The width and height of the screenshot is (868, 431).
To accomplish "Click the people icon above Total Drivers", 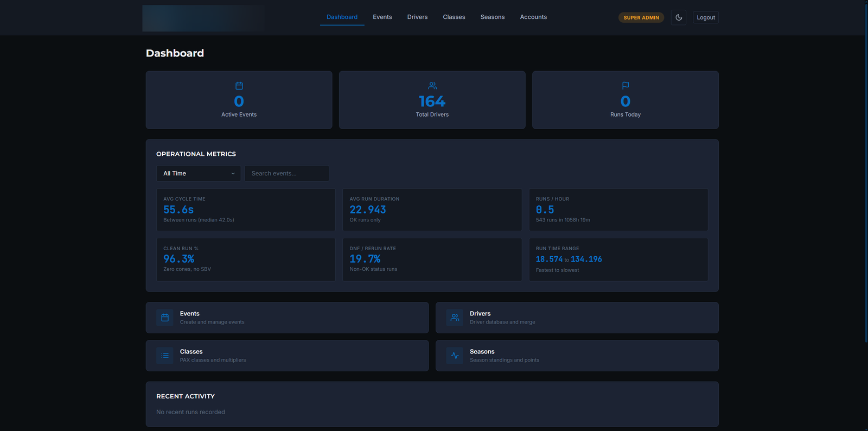I will click(x=432, y=86).
